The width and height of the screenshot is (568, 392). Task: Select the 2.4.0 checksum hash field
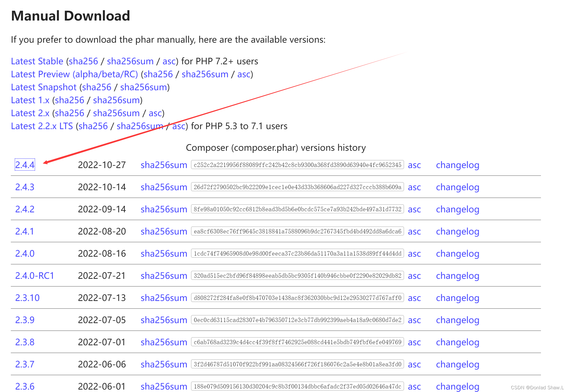click(298, 253)
